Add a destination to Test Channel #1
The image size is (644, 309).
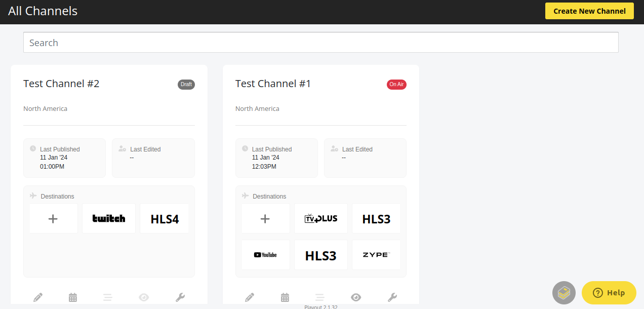tap(265, 219)
